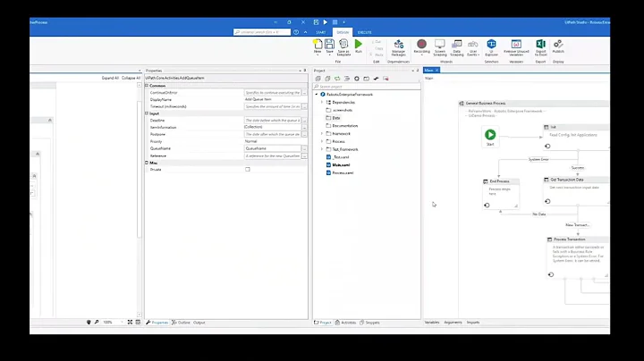Publish the project
Viewport: 644px width, 361px height.
[x=558, y=46]
